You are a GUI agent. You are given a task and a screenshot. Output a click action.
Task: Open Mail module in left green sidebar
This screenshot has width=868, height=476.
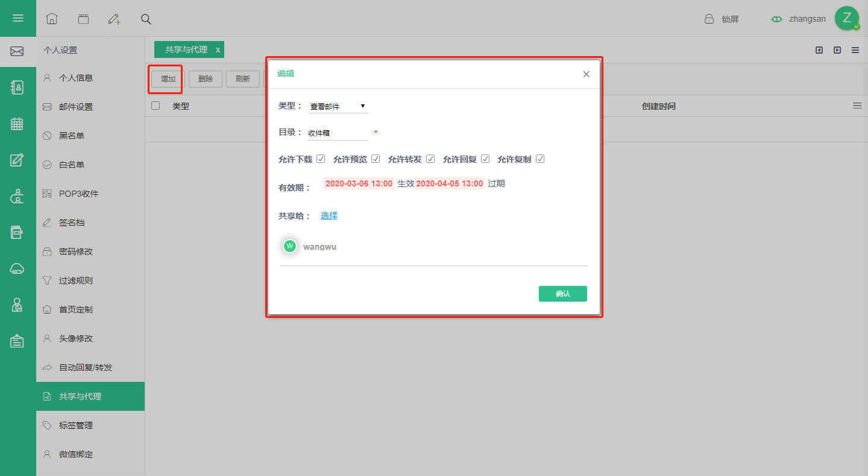(17, 52)
